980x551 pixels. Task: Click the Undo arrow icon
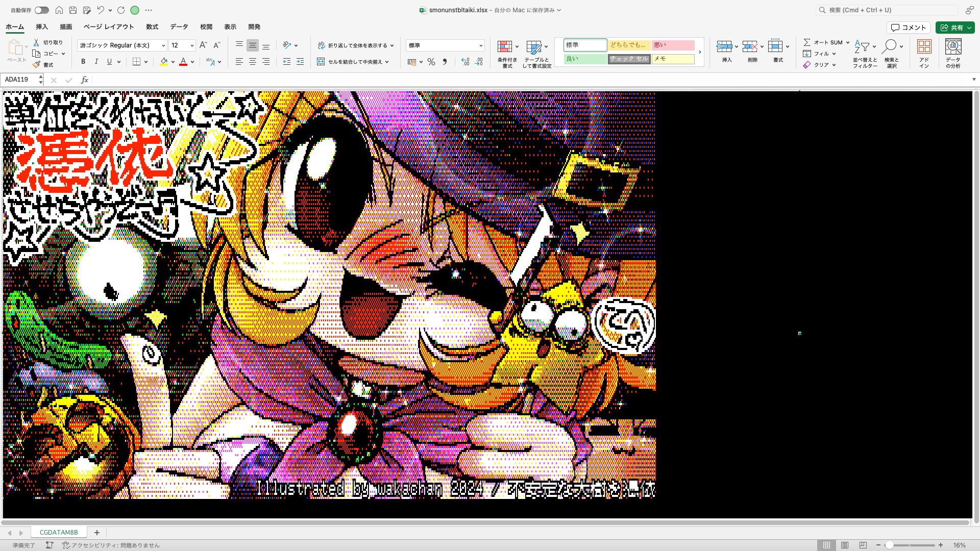pyautogui.click(x=101, y=10)
